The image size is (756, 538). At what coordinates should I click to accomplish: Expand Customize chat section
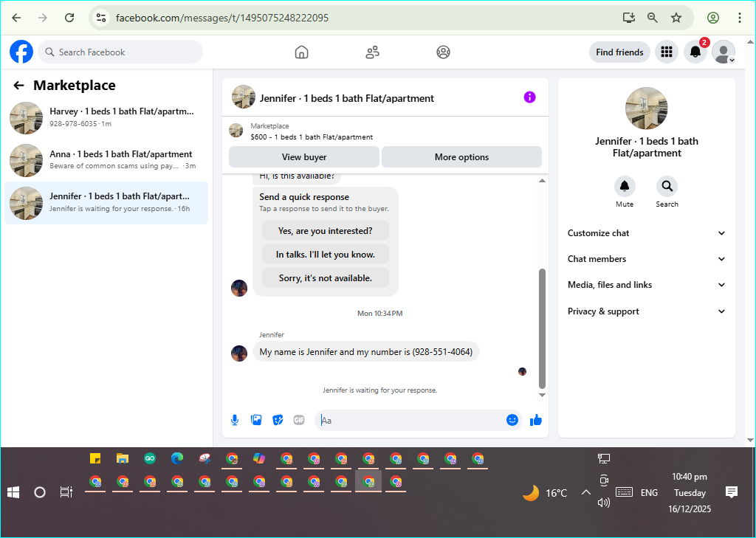click(x=646, y=233)
